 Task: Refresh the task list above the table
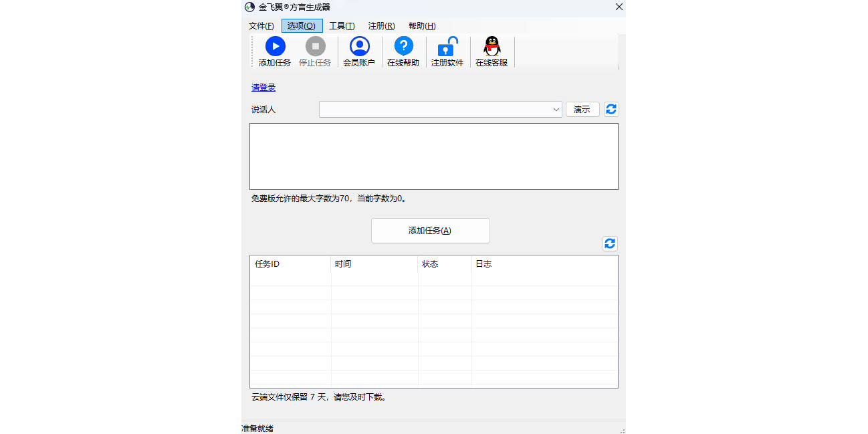coord(610,243)
